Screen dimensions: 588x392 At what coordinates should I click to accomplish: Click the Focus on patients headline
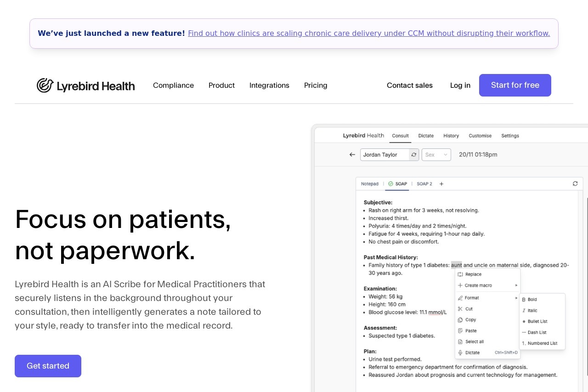pos(123,234)
